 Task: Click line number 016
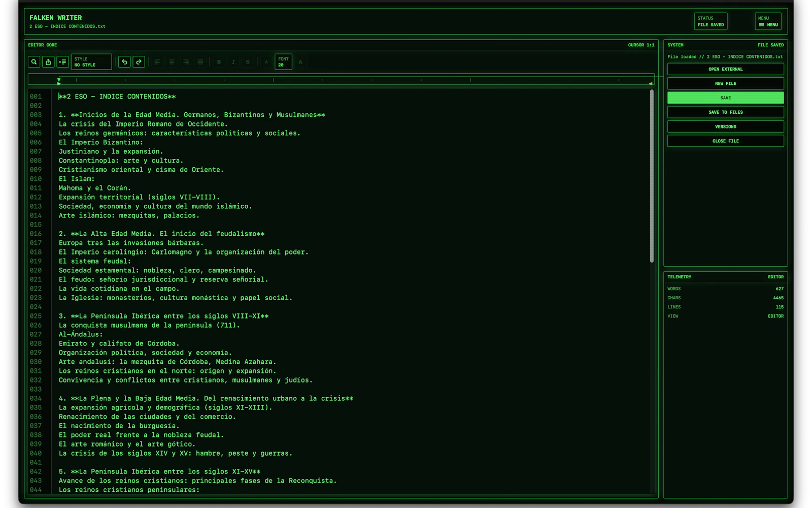[36, 234]
